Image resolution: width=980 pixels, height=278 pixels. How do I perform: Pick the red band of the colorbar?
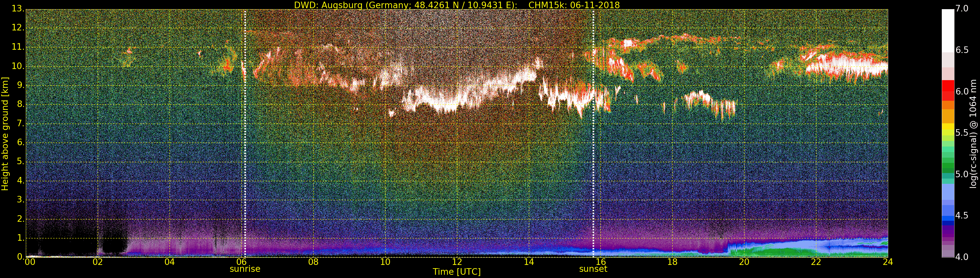pos(948,90)
